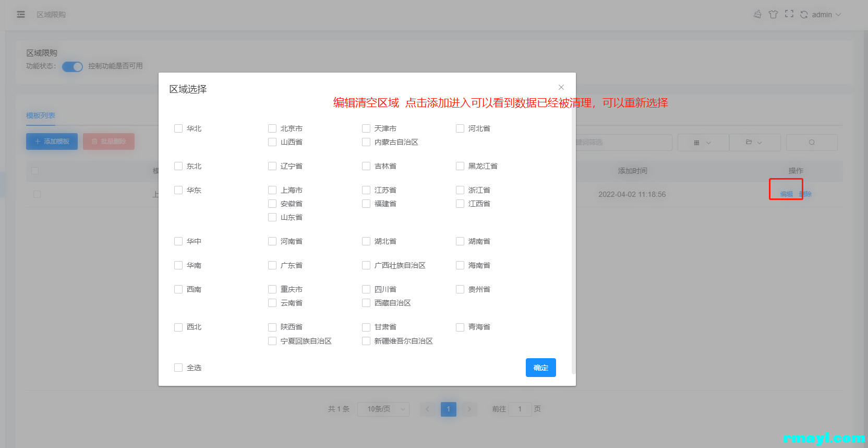This screenshot has height=448, width=868.
Task: Check the 全选 select-all checkbox
Action: 178,368
